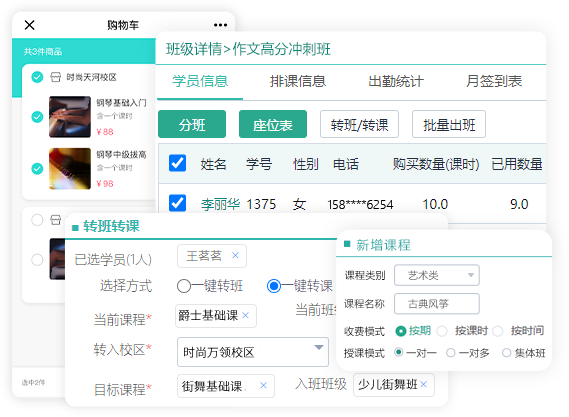The image size is (569, 417).
Task: Select 一对多 teaching mode
Action: pyautogui.click(x=451, y=352)
